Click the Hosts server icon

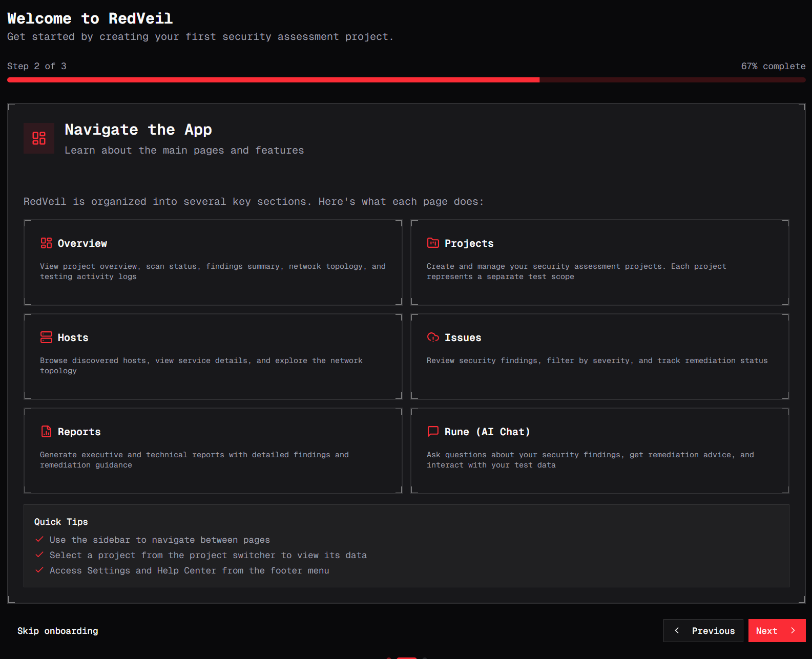pos(46,337)
